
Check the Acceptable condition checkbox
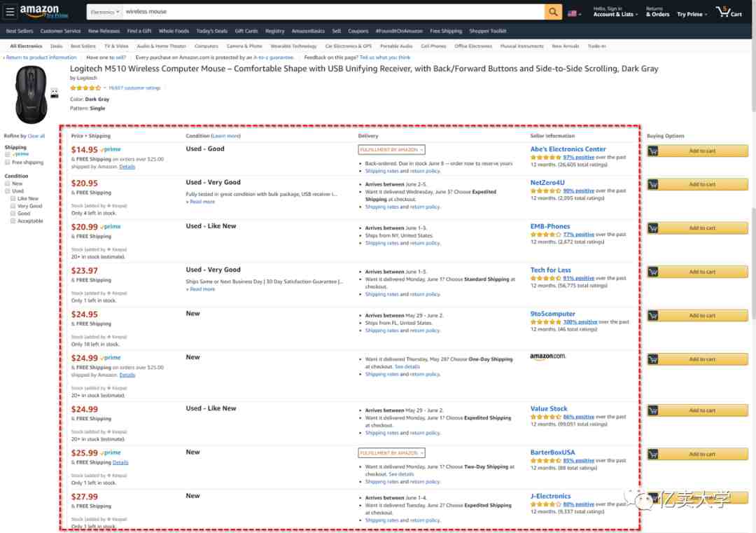coord(13,221)
